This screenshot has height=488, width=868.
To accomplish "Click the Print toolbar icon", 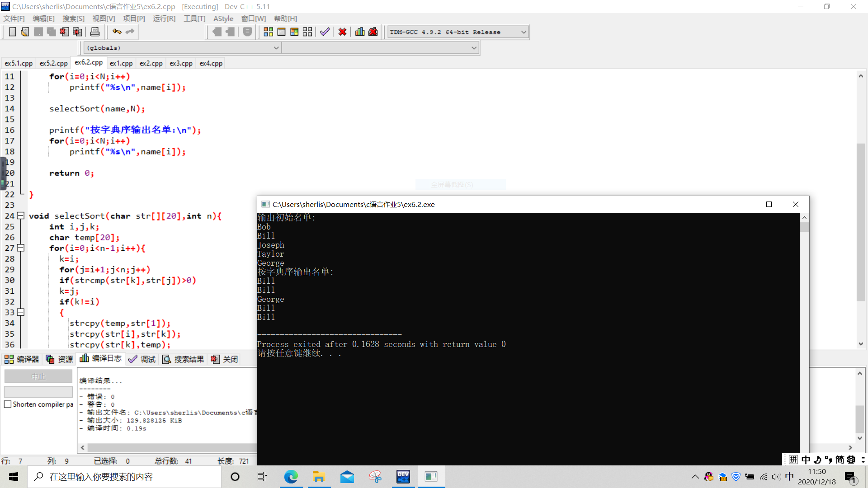I will coord(95,32).
